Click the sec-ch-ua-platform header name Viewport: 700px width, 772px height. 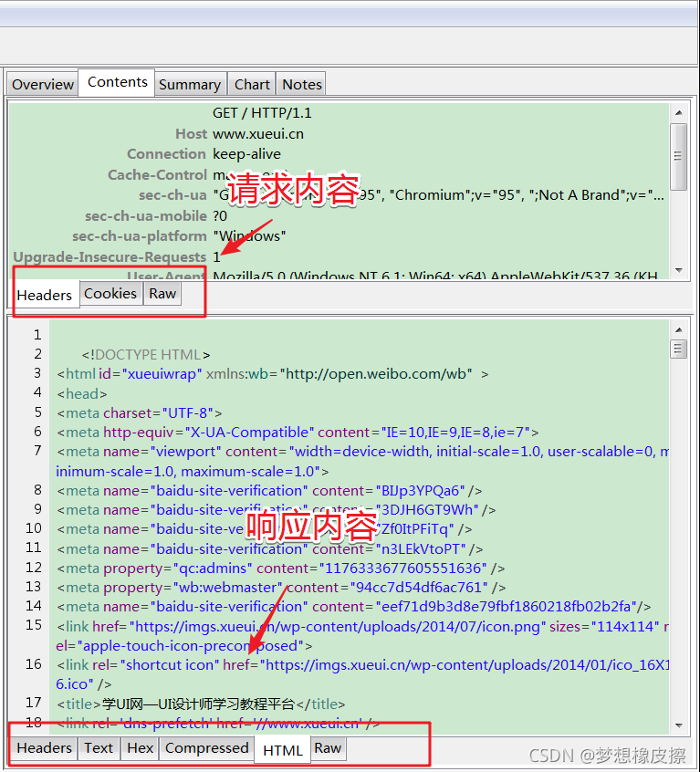click(x=140, y=236)
